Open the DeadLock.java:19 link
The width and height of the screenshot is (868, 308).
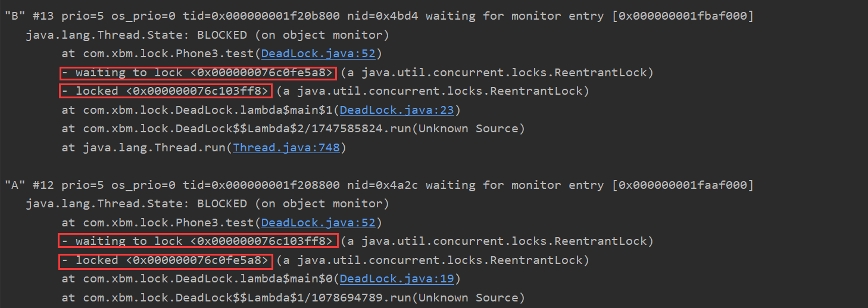point(397,279)
